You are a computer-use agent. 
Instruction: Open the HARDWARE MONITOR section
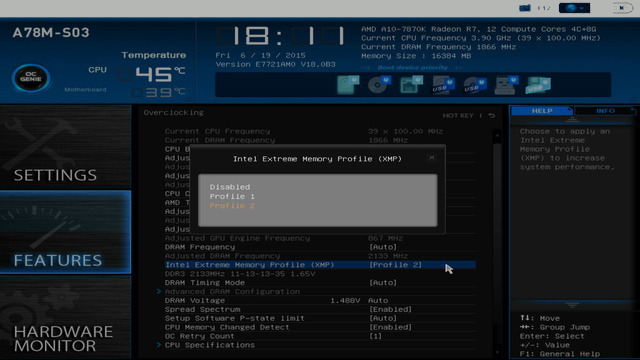click(x=65, y=318)
